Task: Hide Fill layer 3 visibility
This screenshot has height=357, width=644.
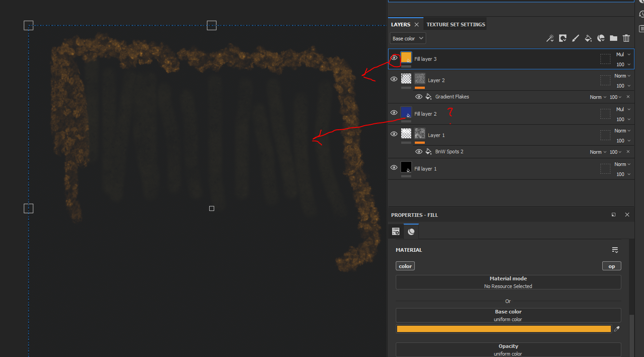Action: (394, 57)
